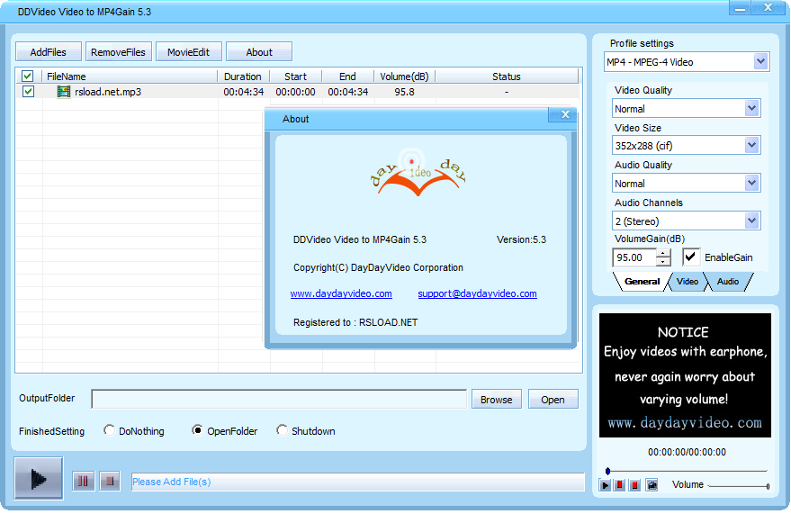The height and width of the screenshot is (532, 791).
Task: Switch to the Audio tab
Action: (728, 282)
